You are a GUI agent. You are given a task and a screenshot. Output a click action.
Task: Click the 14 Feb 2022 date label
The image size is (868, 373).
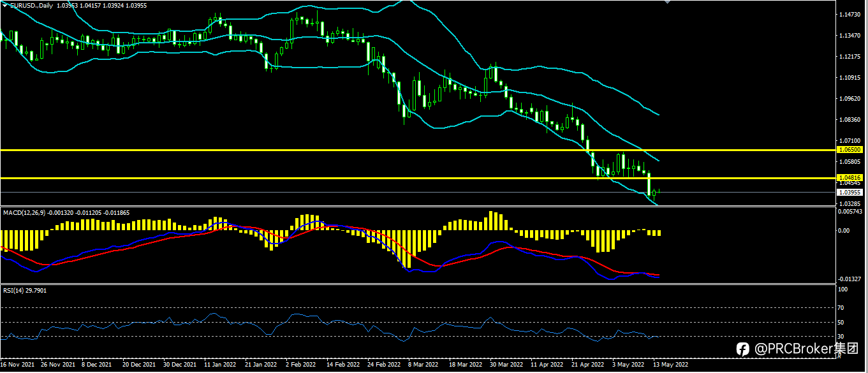[342, 365]
